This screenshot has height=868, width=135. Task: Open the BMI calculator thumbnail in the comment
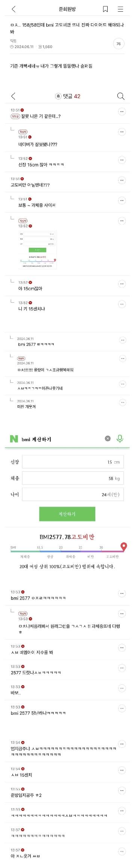tap(37, 249)
